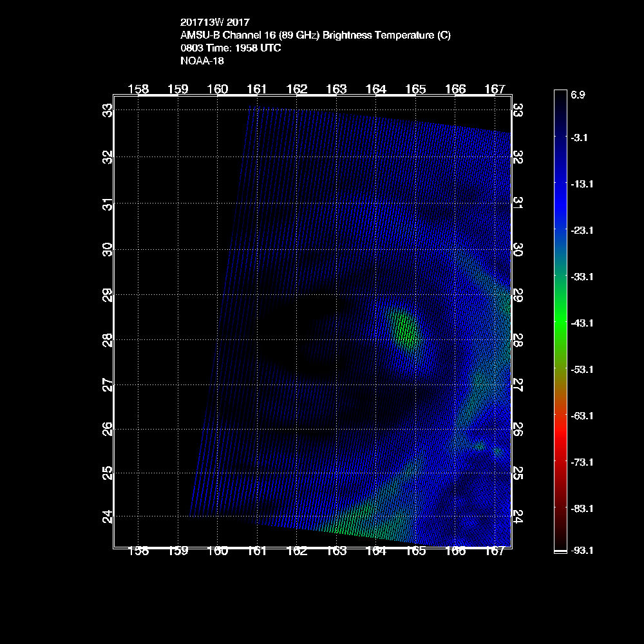Click the green convective blob near 28N 164.5E
Screen dimensions: 644x644
[404, 327]
